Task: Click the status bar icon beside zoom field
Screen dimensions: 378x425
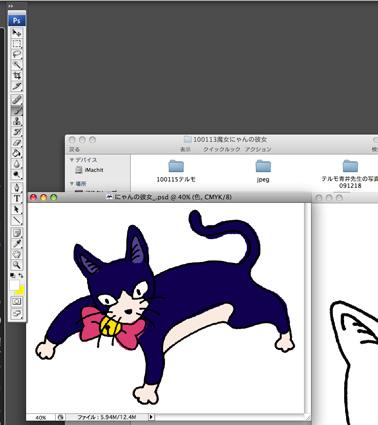Action: pyautogui.click(x=60, y=417)
